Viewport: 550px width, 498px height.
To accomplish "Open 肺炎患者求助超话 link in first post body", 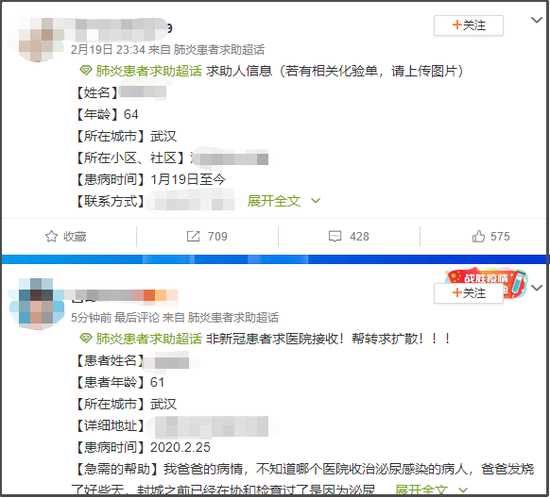I will point(149,71).
